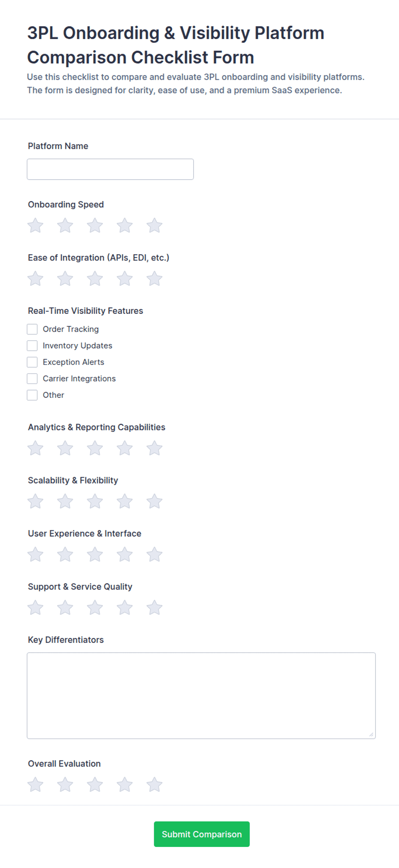Toggle the Other visibility feature checkbox
This screenshot has width=399, height=868.
(x=32, y=395)
